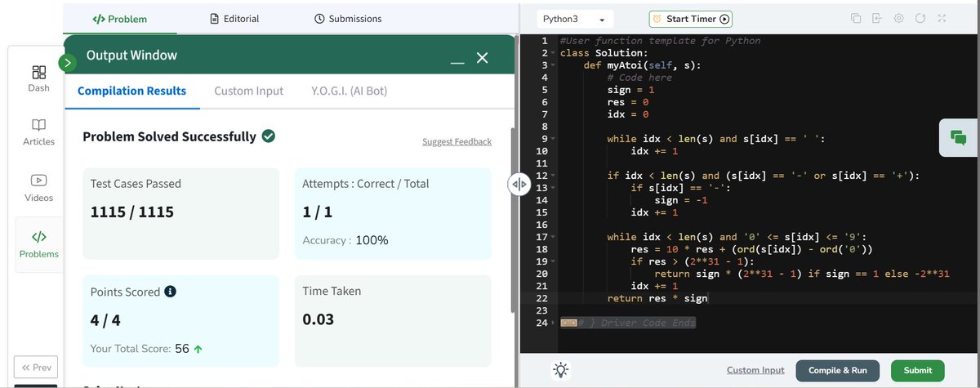Screen dimensions: 980x388
Task: Click the '# Code here' comment line
Action: pyautogui.click(x=639, y=78)
